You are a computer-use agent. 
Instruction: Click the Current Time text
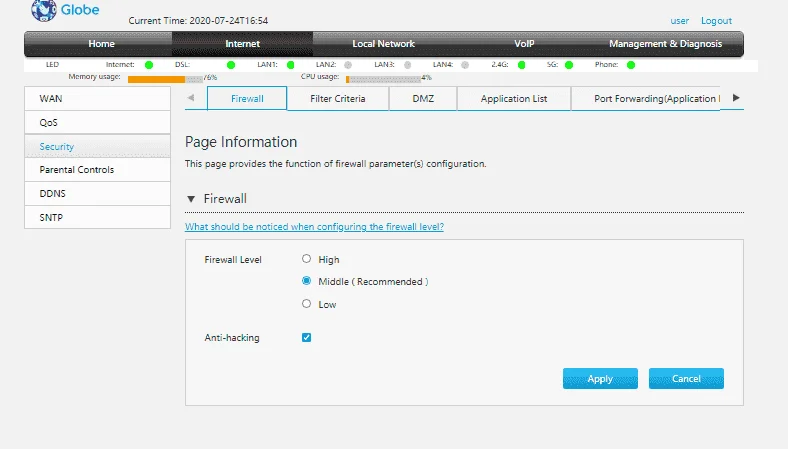point(198,21)
